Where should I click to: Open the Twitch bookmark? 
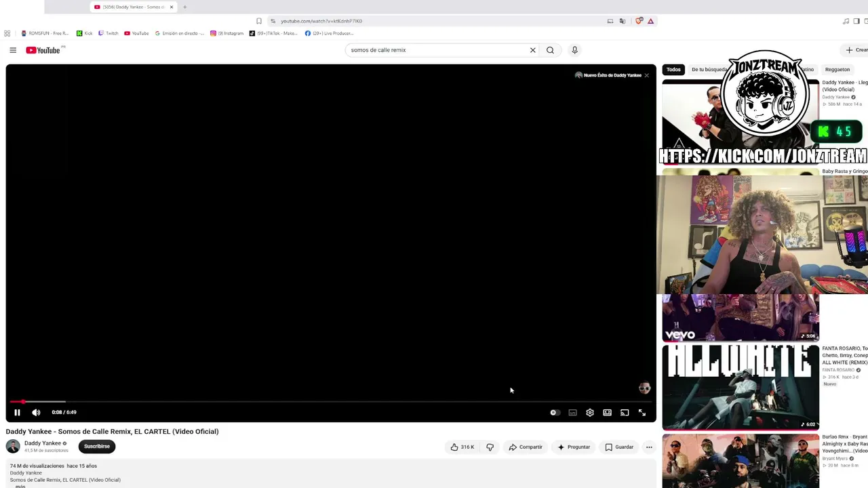click(x=108, y=33)
